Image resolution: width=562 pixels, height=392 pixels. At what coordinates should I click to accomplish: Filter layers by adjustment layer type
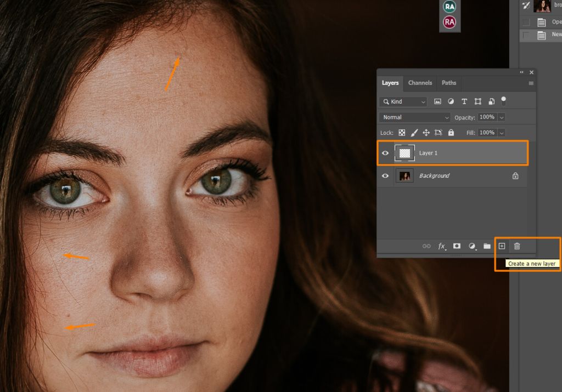pyautogui.click(x=452, y=101)
